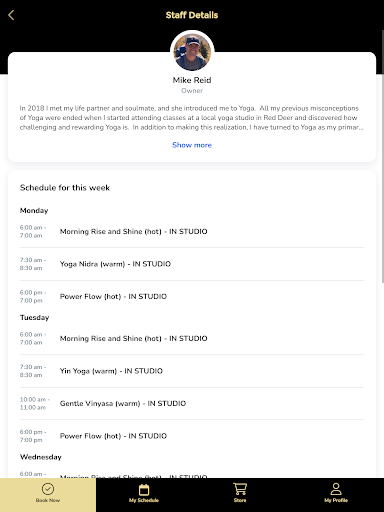Viewport: 384px width, 512px height.
Task: Open the My Schedule calendar icon
Action: (x=144, y=490)
